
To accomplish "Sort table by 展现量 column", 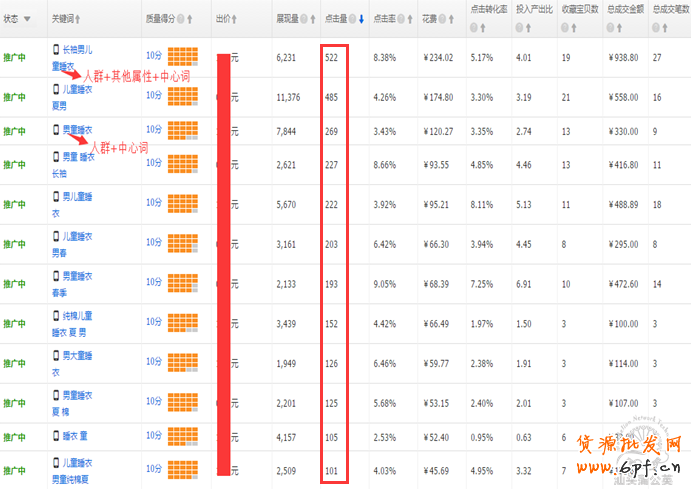I will click(311, 19).
